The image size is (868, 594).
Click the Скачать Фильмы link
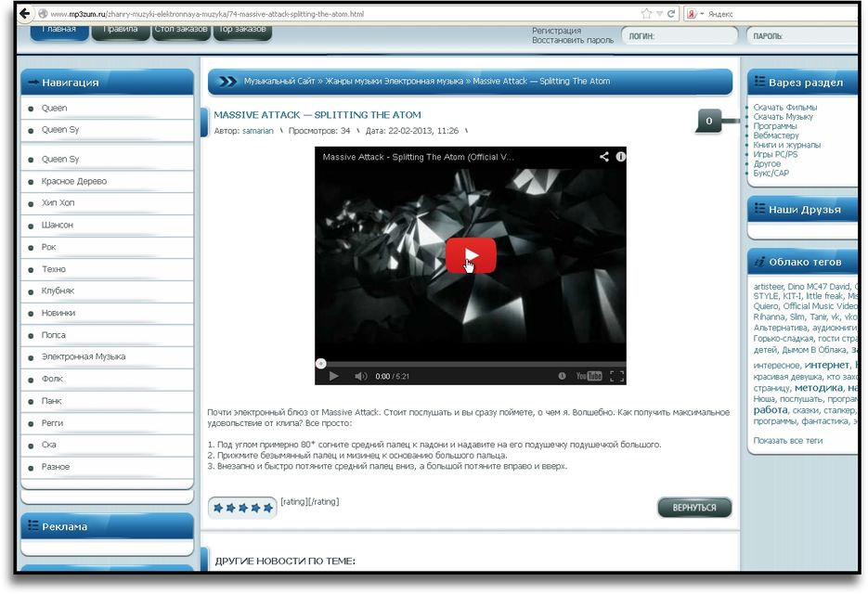click(785, 108)
